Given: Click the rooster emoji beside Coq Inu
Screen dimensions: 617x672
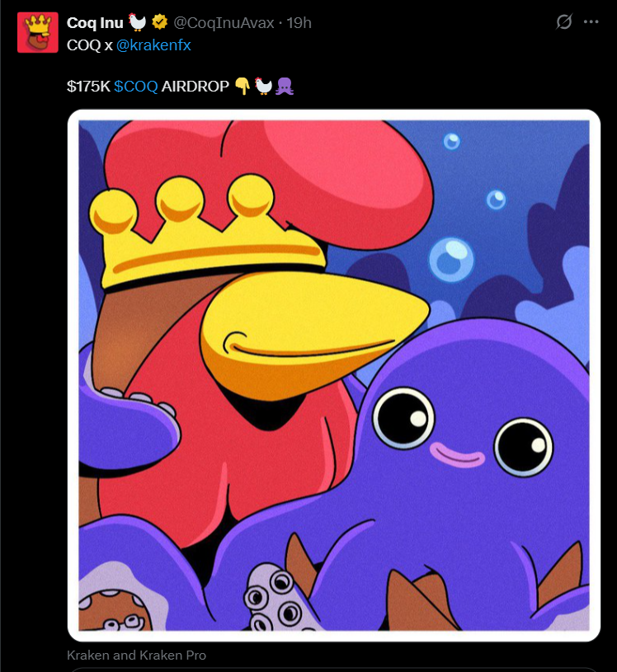Looking at the screenshot, I should pos(139,22).
